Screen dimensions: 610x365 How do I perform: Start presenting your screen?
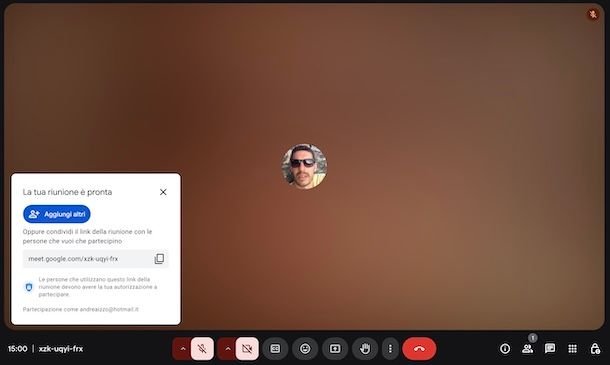pos(335,349)
